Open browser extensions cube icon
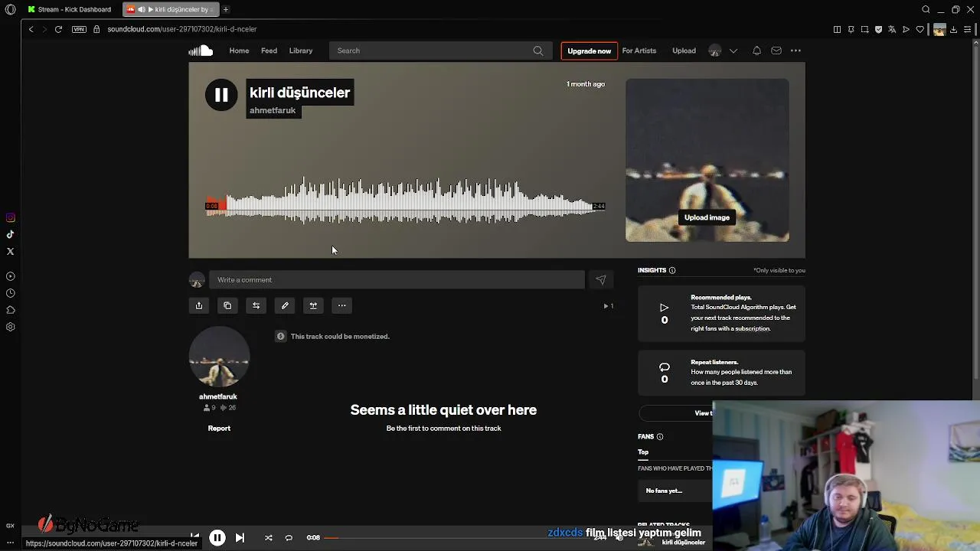 tap(11, 310)
